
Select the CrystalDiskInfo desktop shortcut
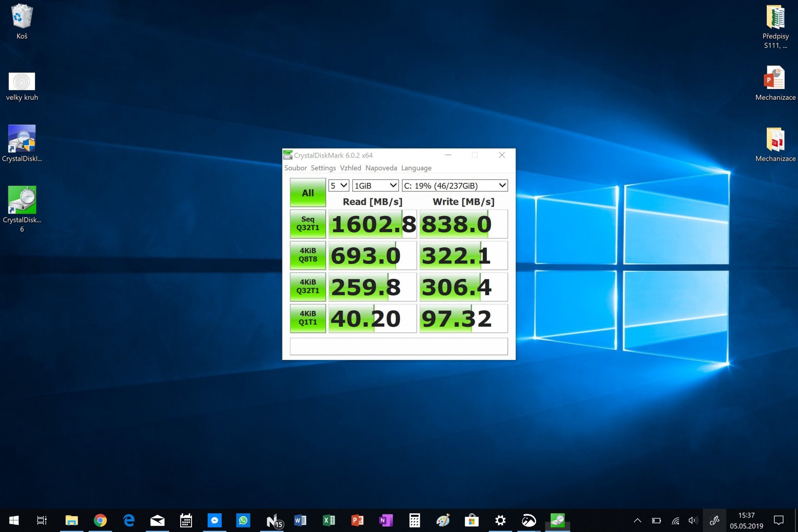22,143
